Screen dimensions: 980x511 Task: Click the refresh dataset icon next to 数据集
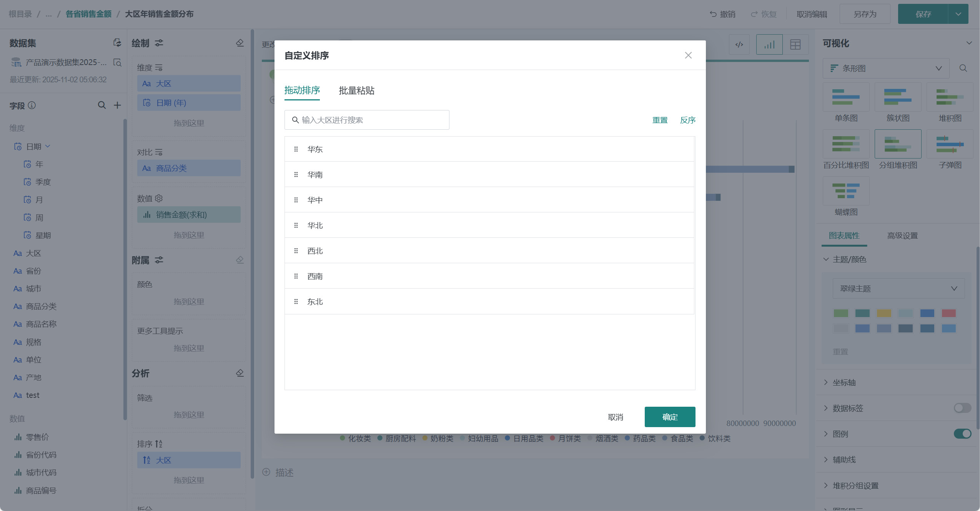tap(117, 43)
